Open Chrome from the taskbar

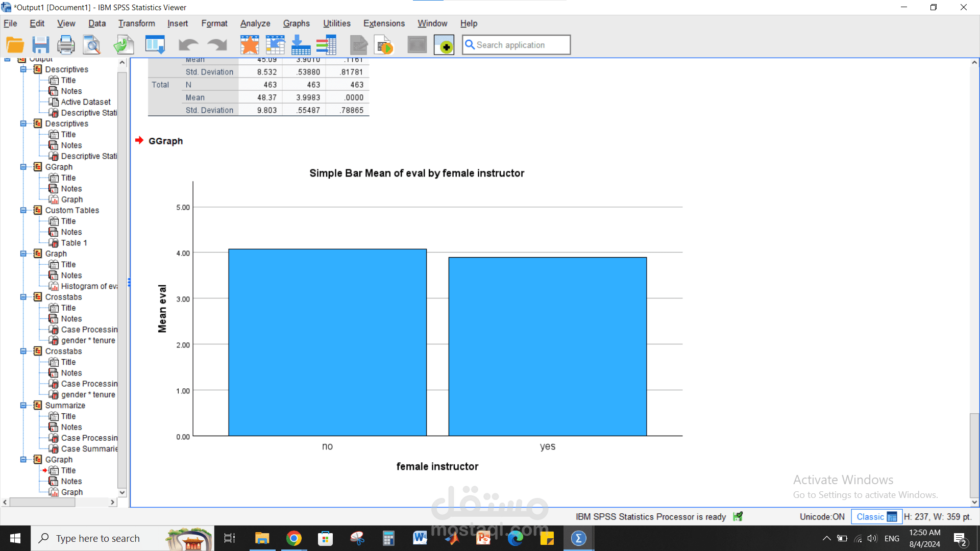click(293, 538)
